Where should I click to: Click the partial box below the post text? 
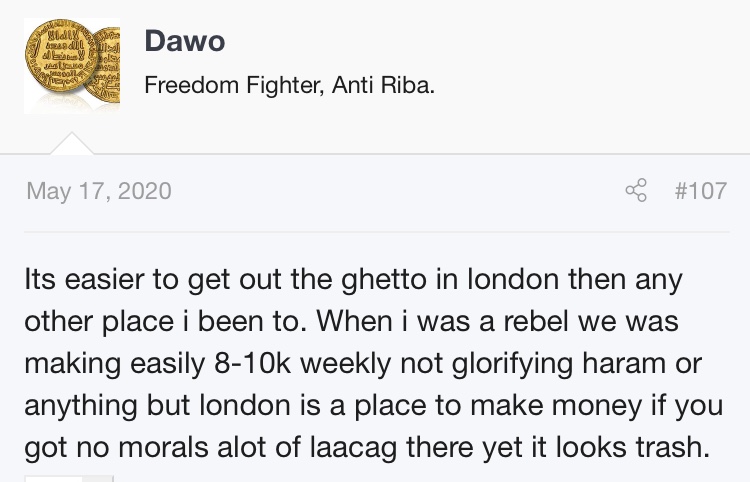click(68, 478)
